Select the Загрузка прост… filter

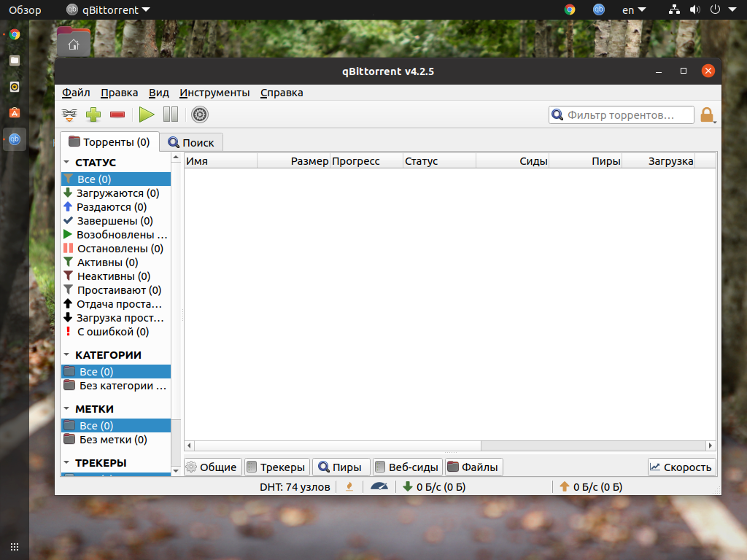(x=116, y=318)
